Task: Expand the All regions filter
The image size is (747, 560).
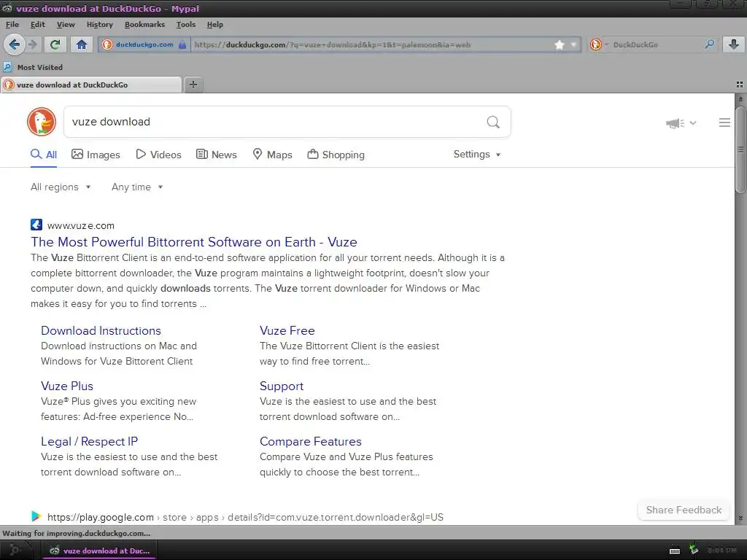Action: click(61, 187)
